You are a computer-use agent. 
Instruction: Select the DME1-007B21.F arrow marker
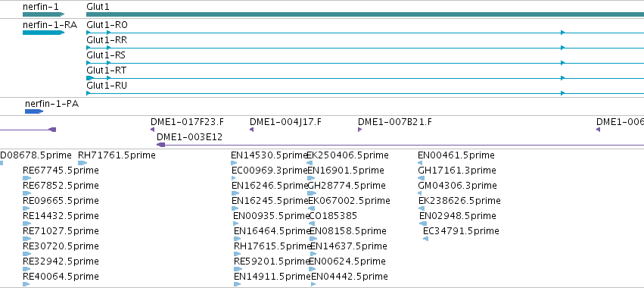(359, 130)
